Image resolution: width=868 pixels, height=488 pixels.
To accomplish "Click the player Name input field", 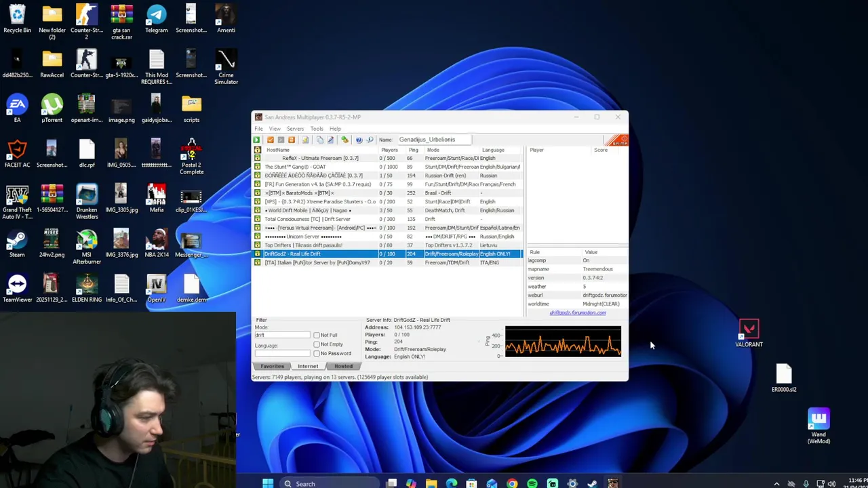I will [434, 140].
